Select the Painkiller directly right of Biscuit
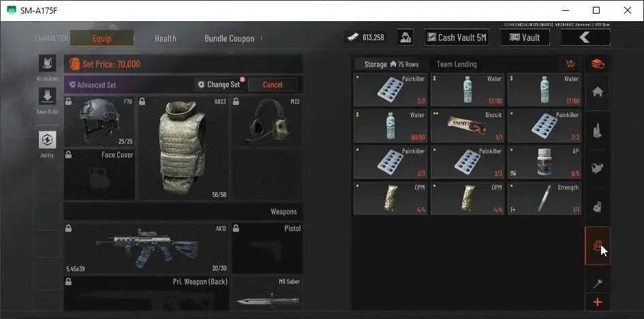The width and height of the screenshot is (644, 319). point(545,126)
